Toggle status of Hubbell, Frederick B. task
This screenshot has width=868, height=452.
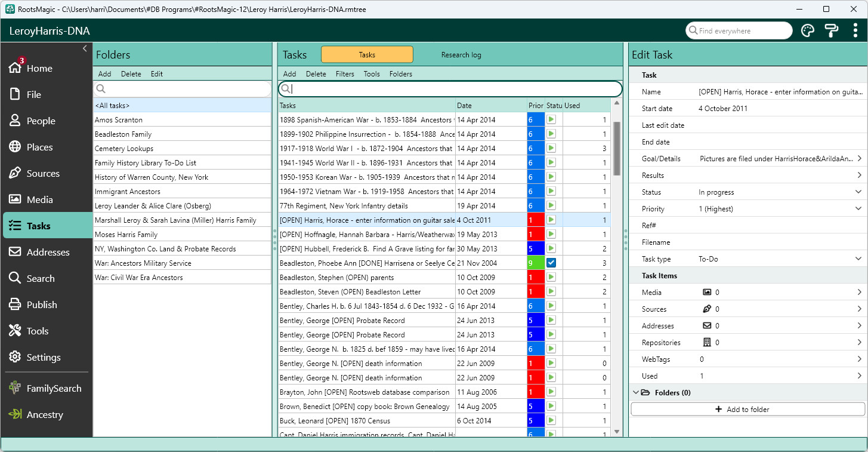point(551,248)
